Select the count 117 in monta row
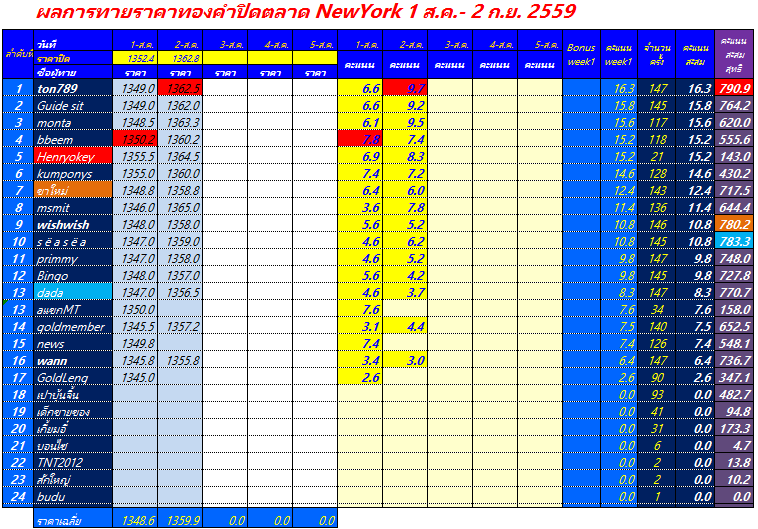Viewport: 758px width, 529px height. [x=656, y=122]
